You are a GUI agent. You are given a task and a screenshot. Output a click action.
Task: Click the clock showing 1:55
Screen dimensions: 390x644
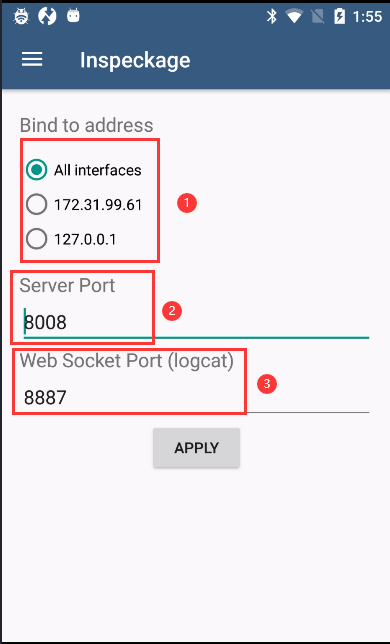[367, 17]
